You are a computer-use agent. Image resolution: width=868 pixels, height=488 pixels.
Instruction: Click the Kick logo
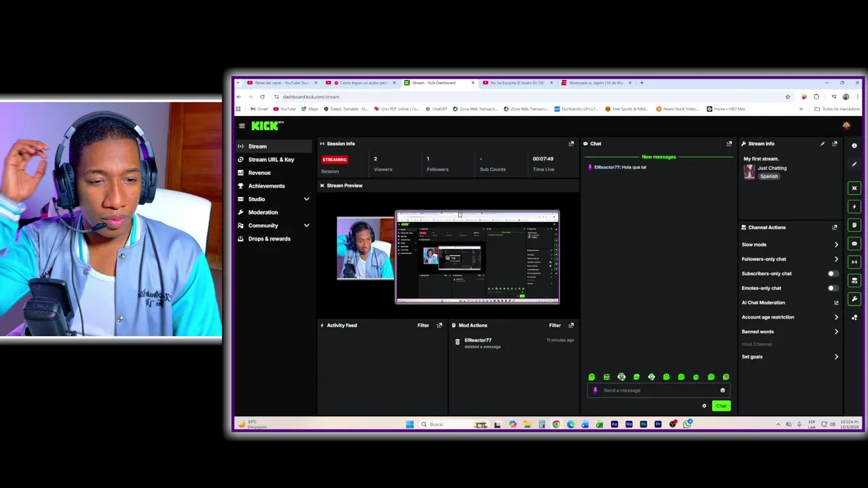(x=267, y=125)
